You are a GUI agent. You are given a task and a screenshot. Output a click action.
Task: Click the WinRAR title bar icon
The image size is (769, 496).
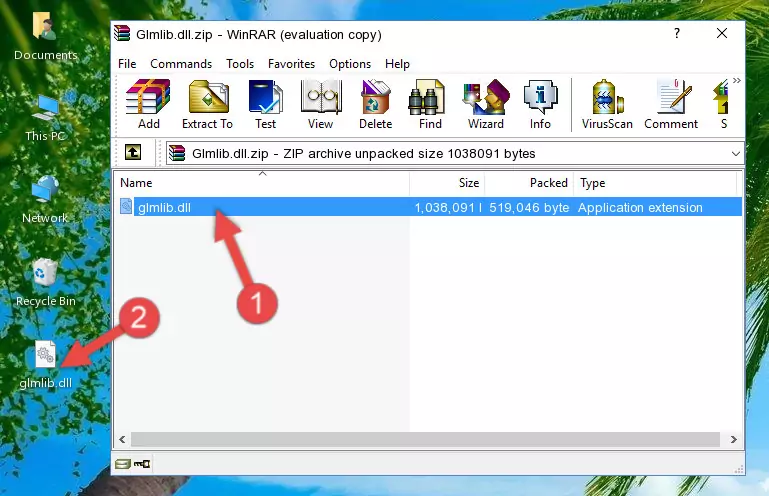[122, 34]
